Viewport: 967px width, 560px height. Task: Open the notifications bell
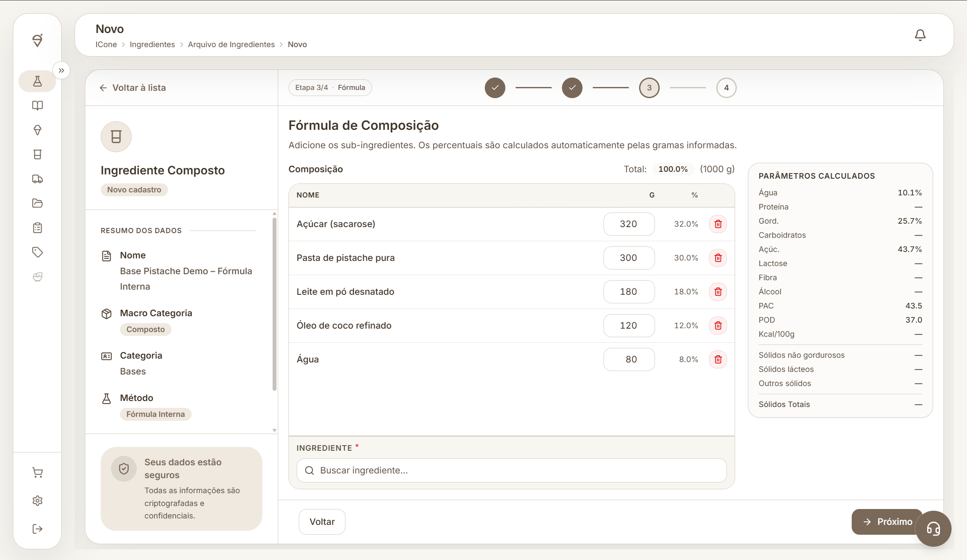pyautogui.click(x=920, y=35)
